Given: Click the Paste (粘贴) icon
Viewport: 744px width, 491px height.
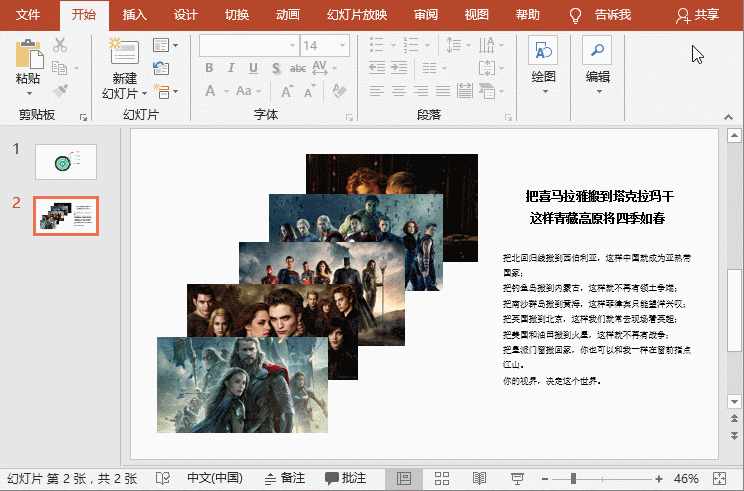Looking at the screenshot, I should pos(29,55).
